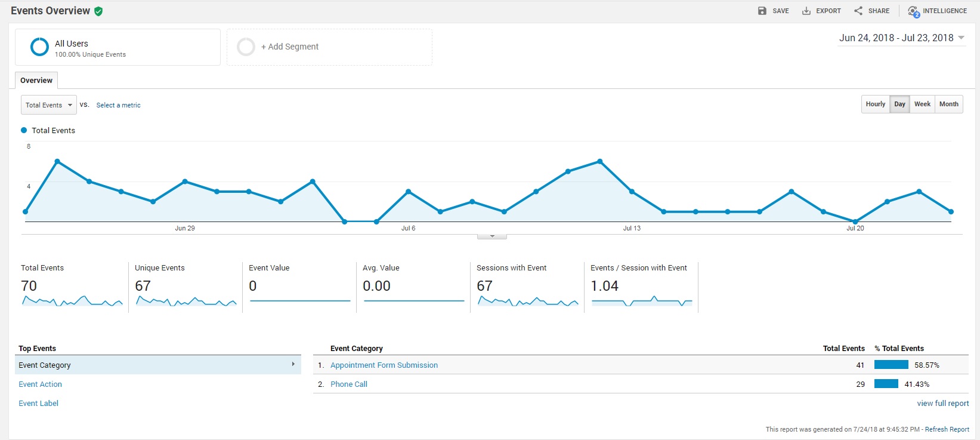This screenshot has width=980, height=440.
Task: Click the Export download icon
Action: (x=806, y=11)
